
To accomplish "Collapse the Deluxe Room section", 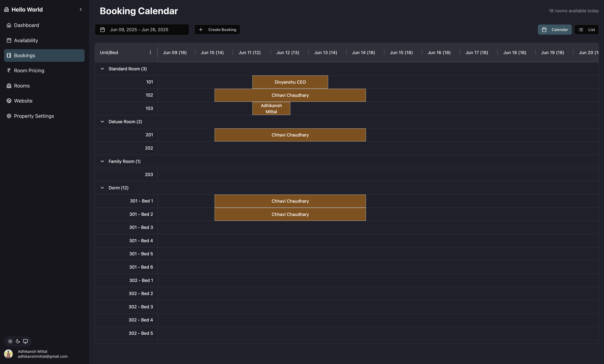I will 102,122.
